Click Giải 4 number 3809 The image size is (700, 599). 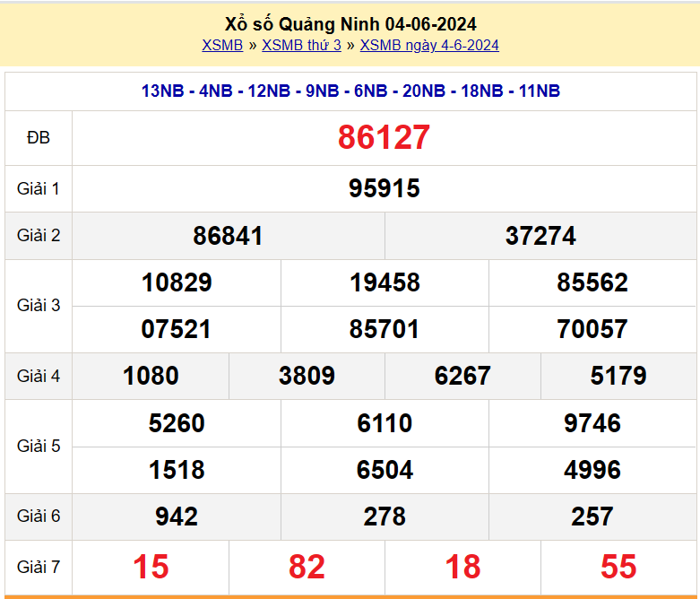pos(307,376)
